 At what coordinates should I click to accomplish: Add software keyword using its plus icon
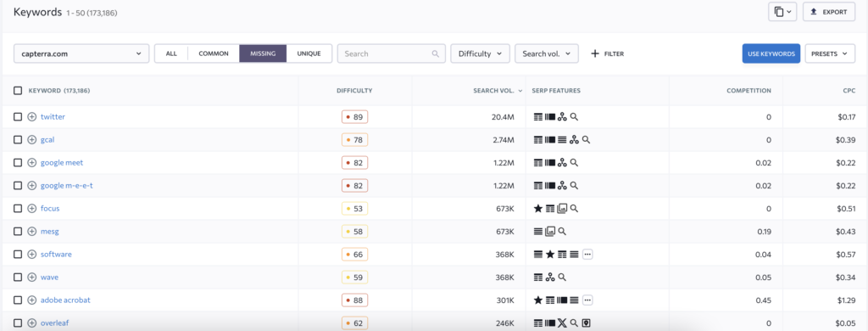coord(32,254)
